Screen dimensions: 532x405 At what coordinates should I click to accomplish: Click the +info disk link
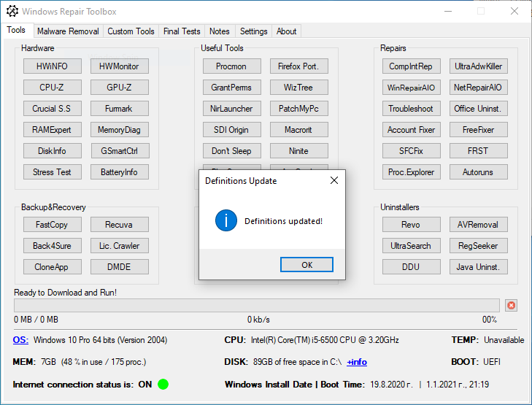(x=357, y=362)
